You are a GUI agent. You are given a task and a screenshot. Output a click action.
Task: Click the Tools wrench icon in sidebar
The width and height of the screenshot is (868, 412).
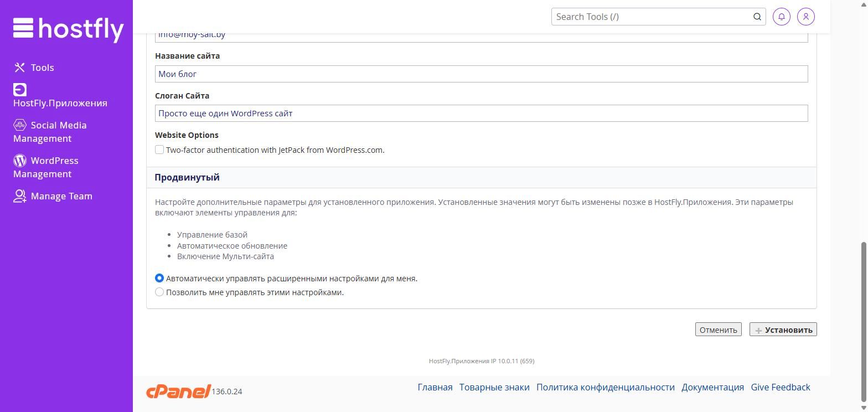tap(20, 68)
